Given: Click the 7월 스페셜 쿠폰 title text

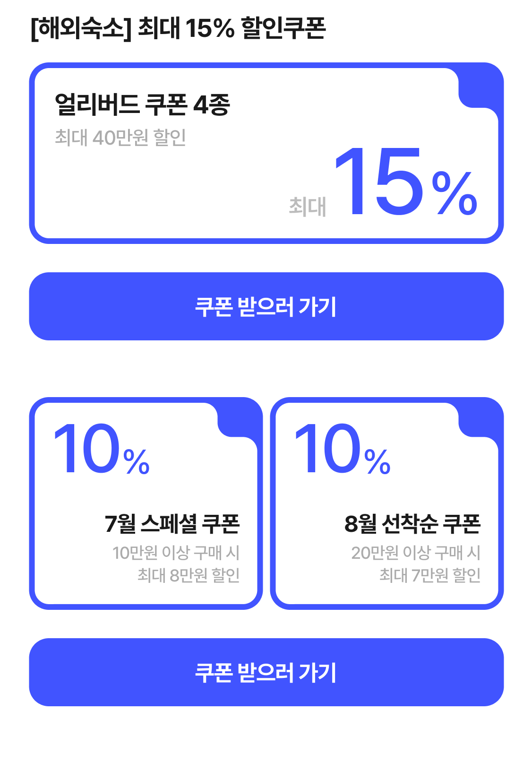Looking at the screenshot, I should [x=172, y=524].
